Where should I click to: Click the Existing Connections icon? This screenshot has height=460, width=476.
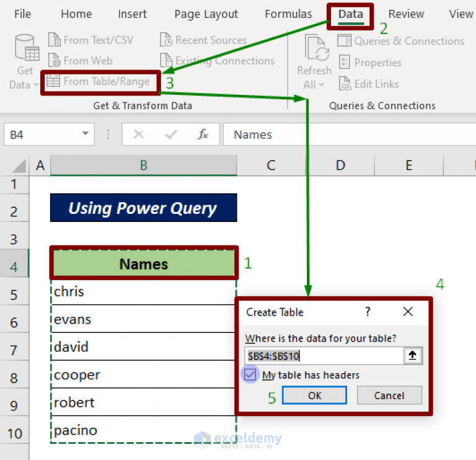pos(166,60)
